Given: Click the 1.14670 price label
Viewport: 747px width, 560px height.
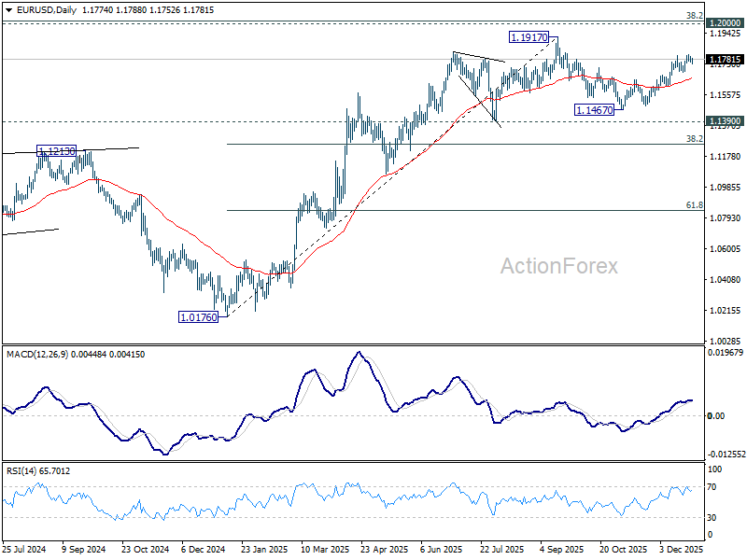Looking at the screenshot, I should [595, 110].
